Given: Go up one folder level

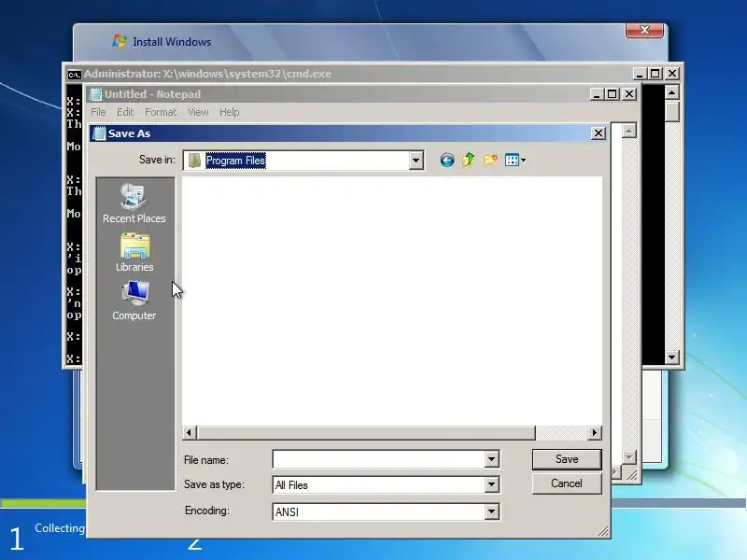Looking at the screenshot, I should pyautogui.click(x=469, y=160).
